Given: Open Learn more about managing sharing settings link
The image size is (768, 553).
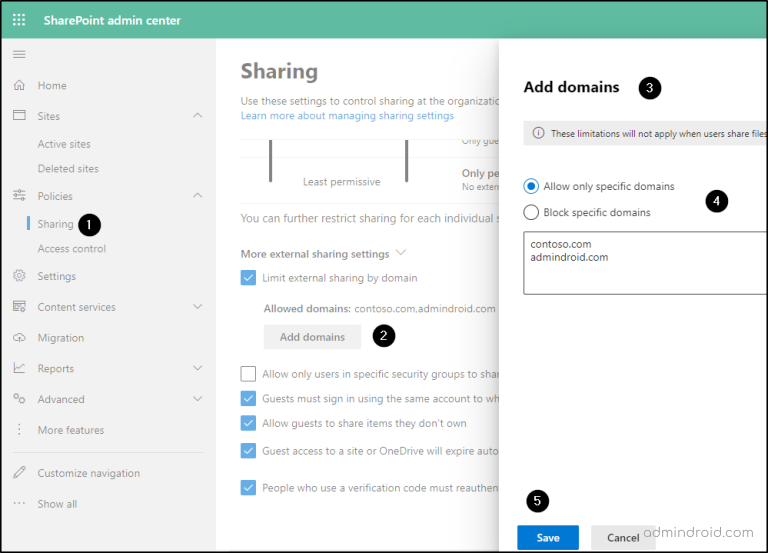Looking at the screenshot, I should pos(347,116).
